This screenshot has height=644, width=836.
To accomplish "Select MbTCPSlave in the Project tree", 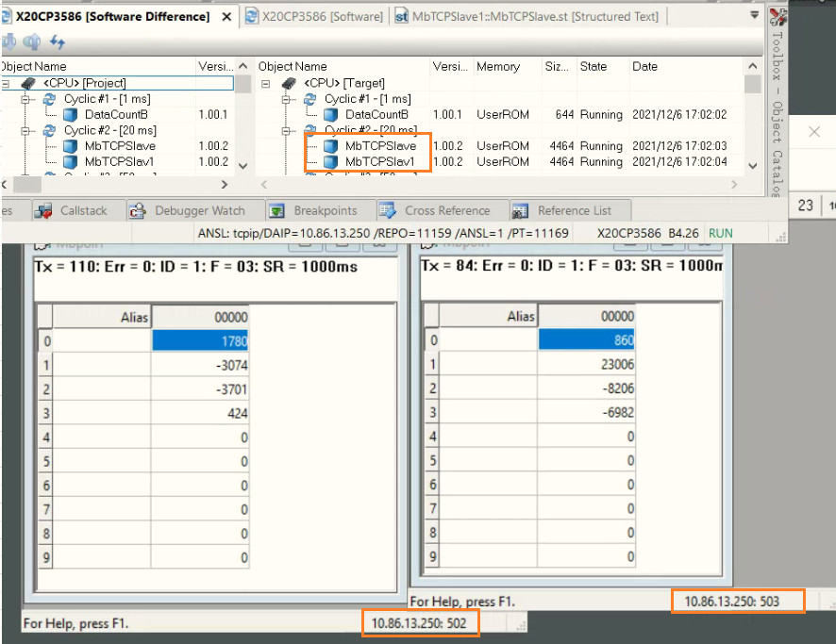I will [x=120, y=146].
